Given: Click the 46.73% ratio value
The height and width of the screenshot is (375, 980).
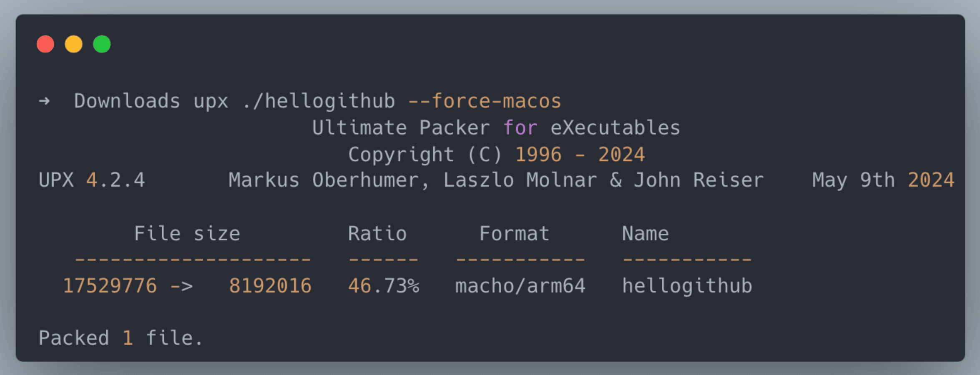Looking at the screenshot, I should (384, 286).
